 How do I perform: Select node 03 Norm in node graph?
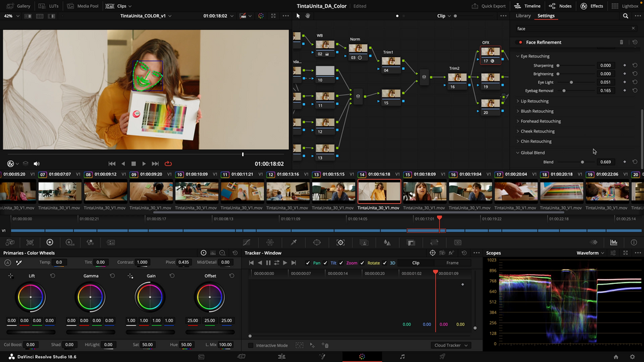(358, 52)
